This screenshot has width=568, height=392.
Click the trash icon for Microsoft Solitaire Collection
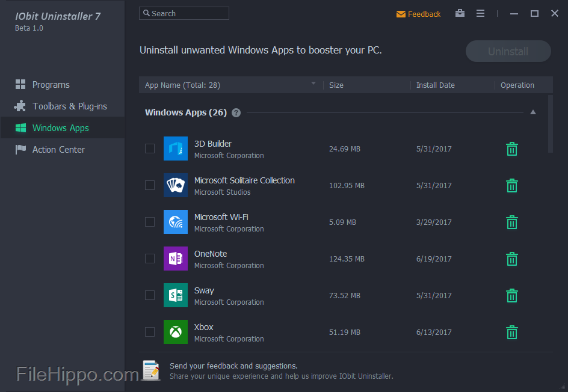(x=512, y=185)
